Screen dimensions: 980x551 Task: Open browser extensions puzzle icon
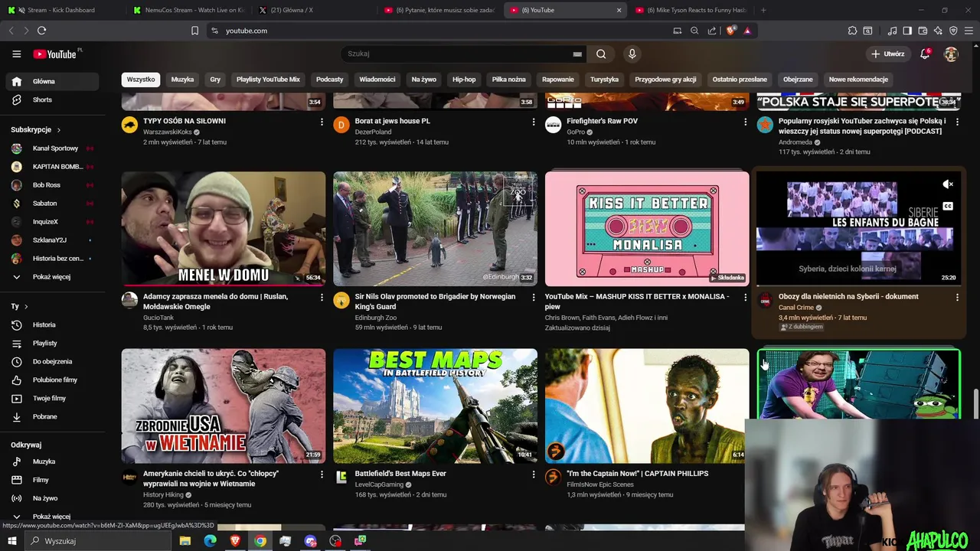[852, 31]
